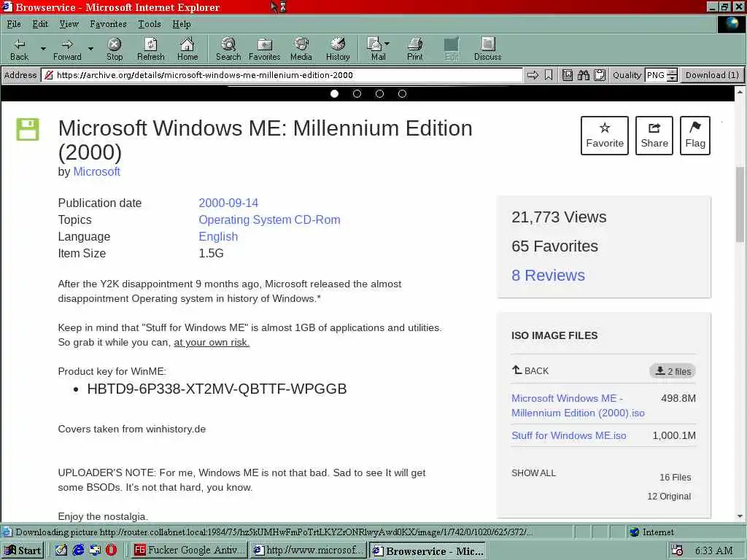
Task: Select the second carousel dot
Action: click(357, 94)
